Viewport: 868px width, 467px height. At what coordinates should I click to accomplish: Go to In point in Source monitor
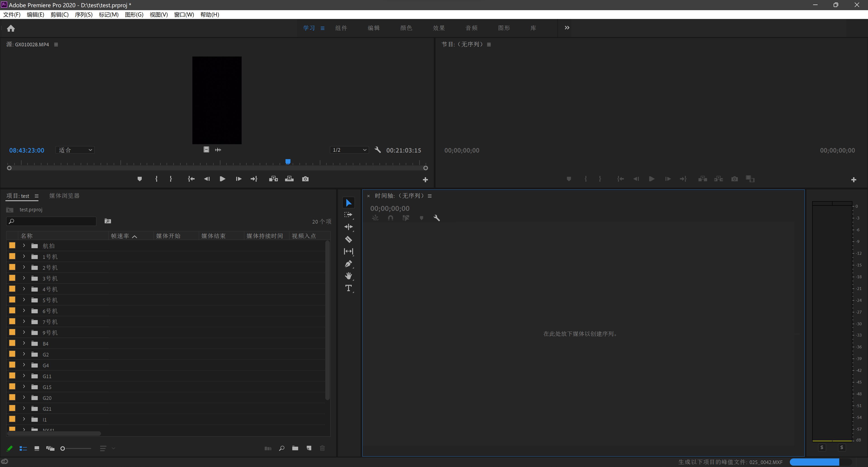(x=191, y=179)
